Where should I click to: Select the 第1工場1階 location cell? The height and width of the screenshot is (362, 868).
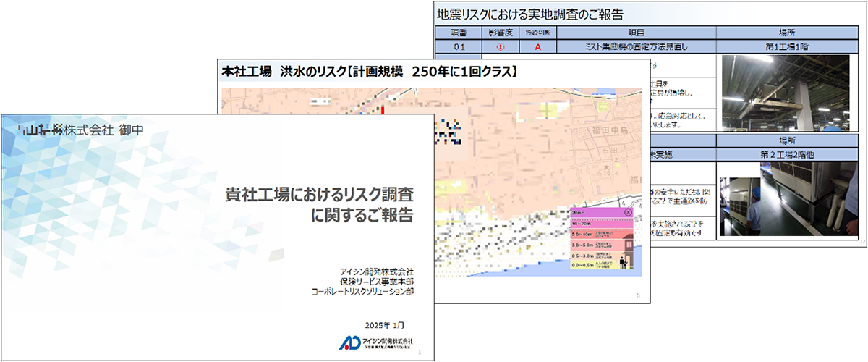click(x=788, y=46)
